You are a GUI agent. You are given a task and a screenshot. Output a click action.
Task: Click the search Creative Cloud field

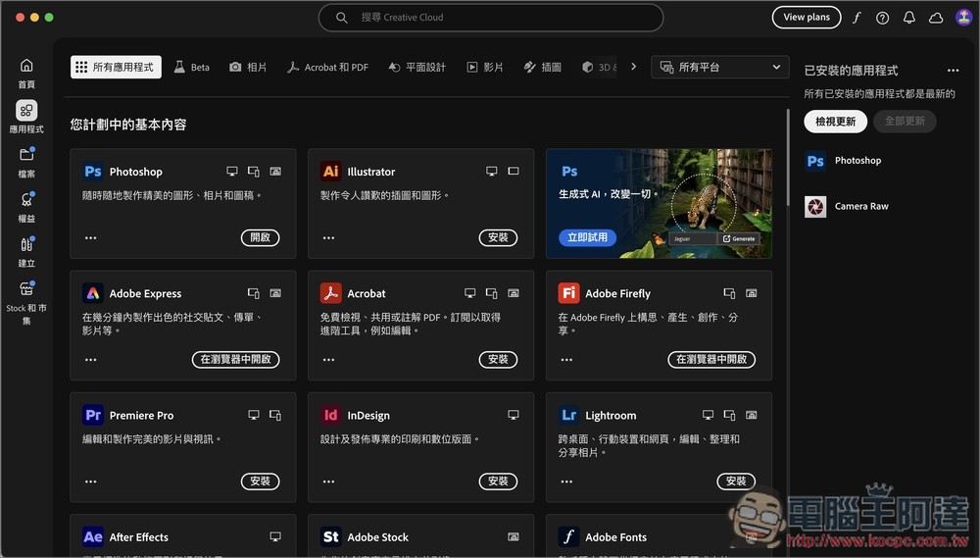click(491, 18)
